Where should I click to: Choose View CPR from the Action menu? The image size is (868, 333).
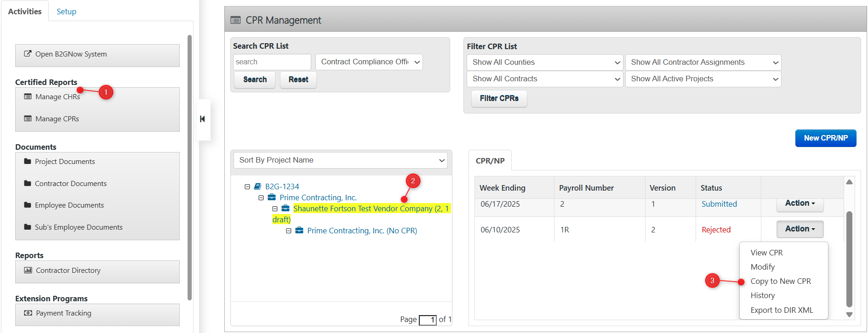pos(766,253)
